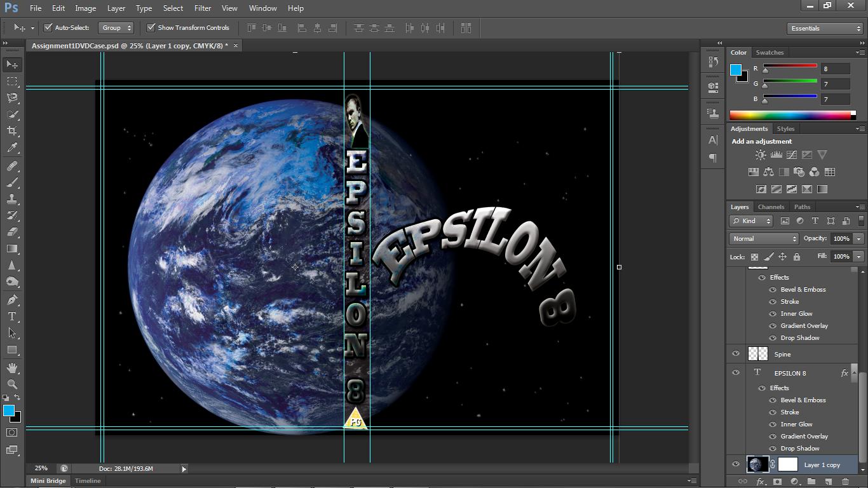Select the Hand tool
The height and width of the screenshot is (488, 868).
pos(11,367)
